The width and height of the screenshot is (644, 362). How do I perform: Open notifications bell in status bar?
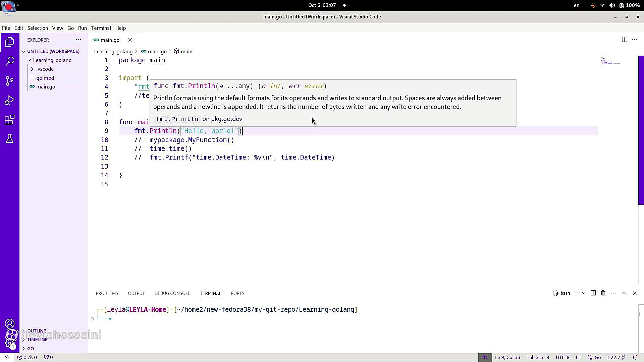point(635,357)
